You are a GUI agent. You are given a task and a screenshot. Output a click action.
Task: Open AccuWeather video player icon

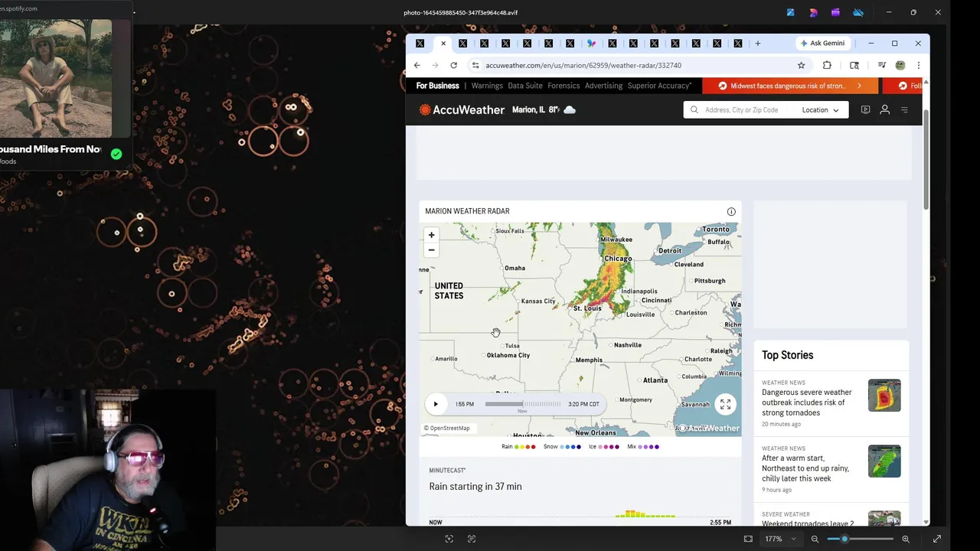tap(865, 109)
